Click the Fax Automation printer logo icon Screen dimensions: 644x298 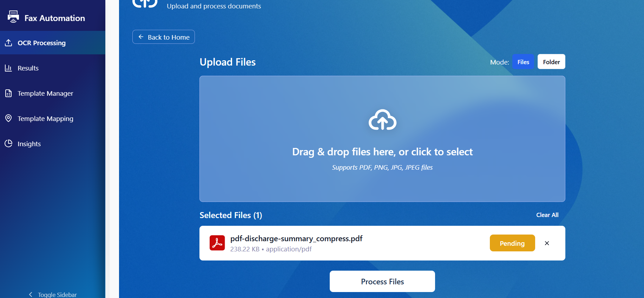point(13,16)
